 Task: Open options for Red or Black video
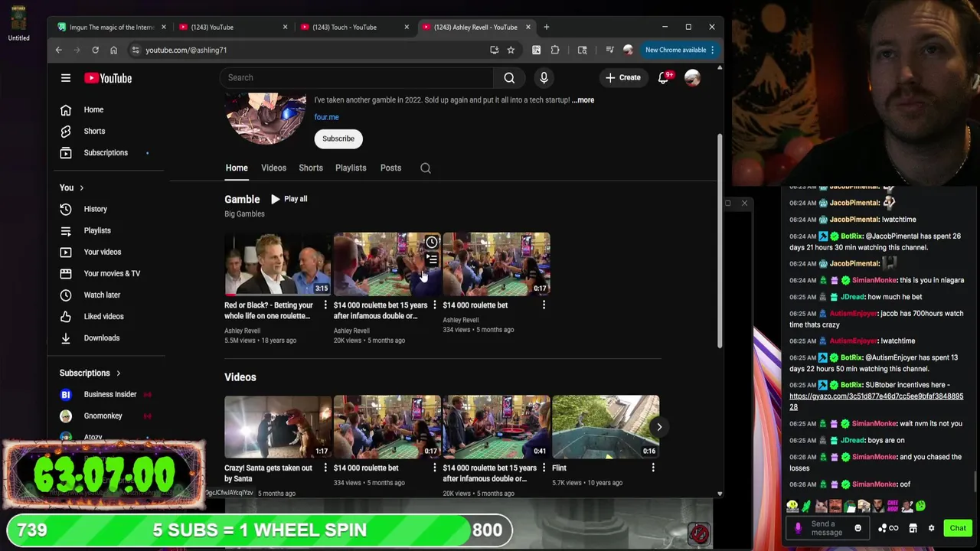coord(325,305)
